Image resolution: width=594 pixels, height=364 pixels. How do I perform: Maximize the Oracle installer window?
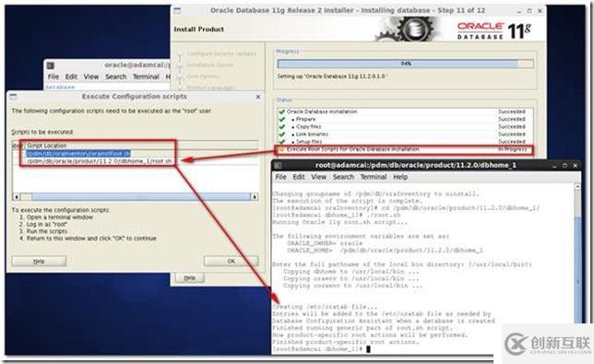pyautogui.click(x=529, y=11)
